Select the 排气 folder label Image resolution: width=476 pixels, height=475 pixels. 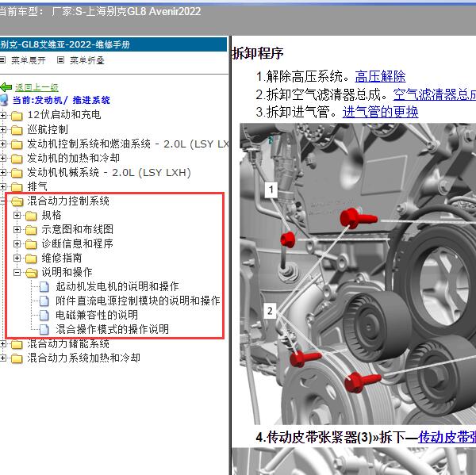(x=37, y=186)
